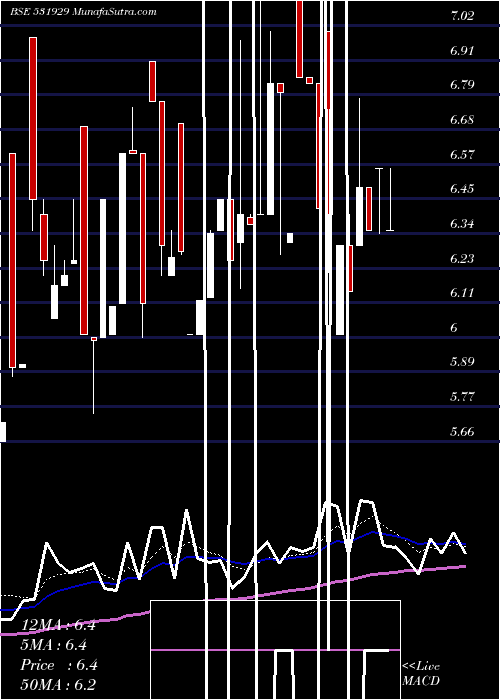Click the 5MA : 6.4 legend text

click(x=54, y=645)
